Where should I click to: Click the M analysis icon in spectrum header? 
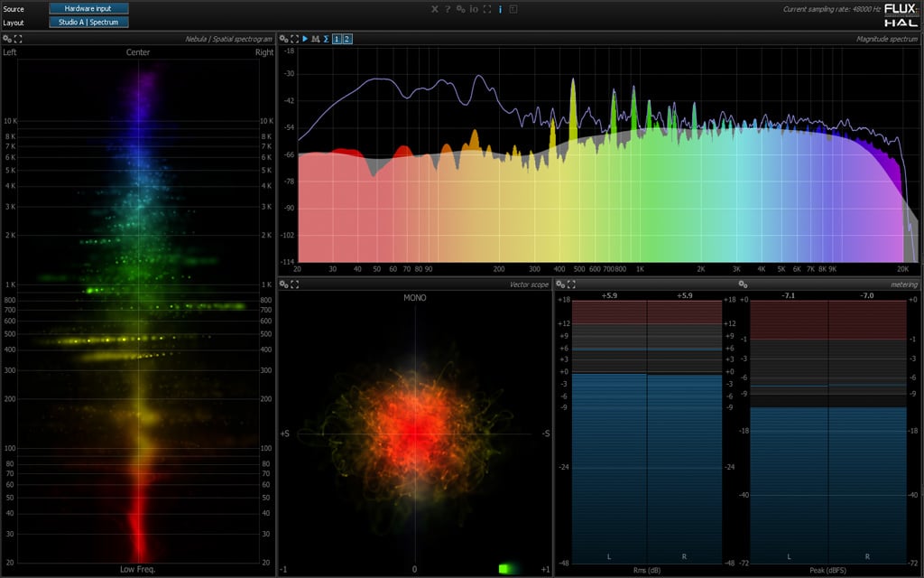318,39
